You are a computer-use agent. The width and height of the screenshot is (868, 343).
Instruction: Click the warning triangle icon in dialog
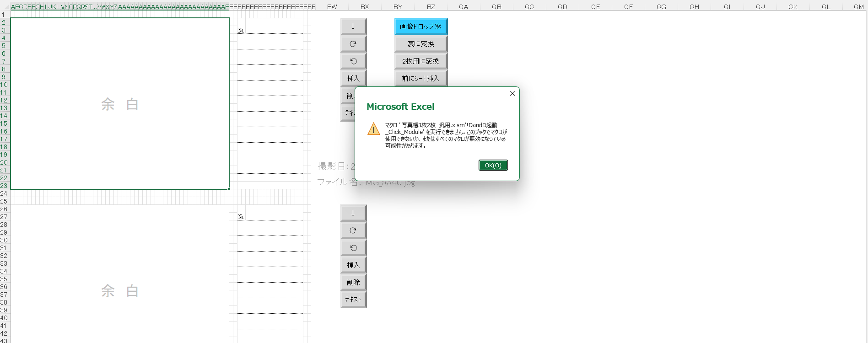373,129
